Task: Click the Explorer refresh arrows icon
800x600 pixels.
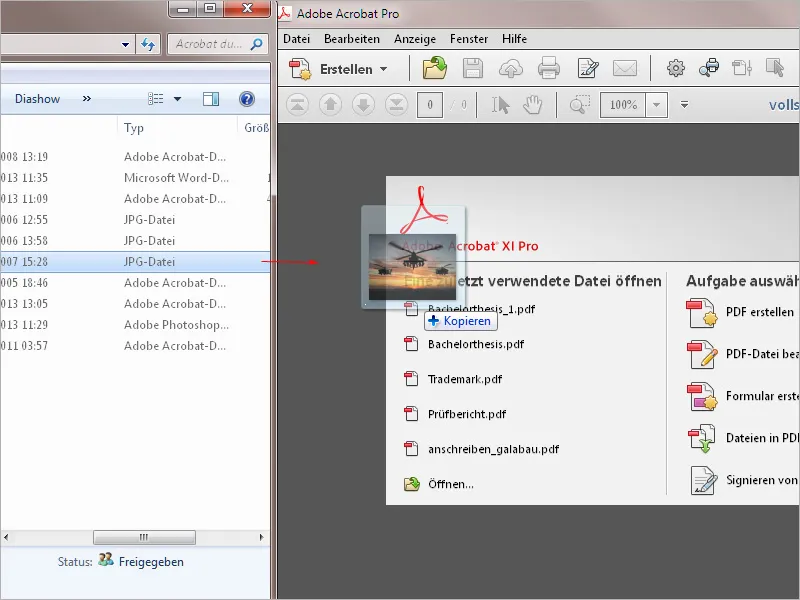Action: (148, 44)
